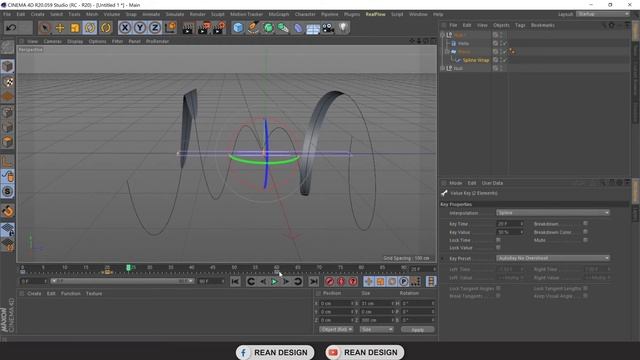Viewport: 640px width, 360px height.
Task: Select the Live Selection arrow tool
Action: click(x=44, y=28)
